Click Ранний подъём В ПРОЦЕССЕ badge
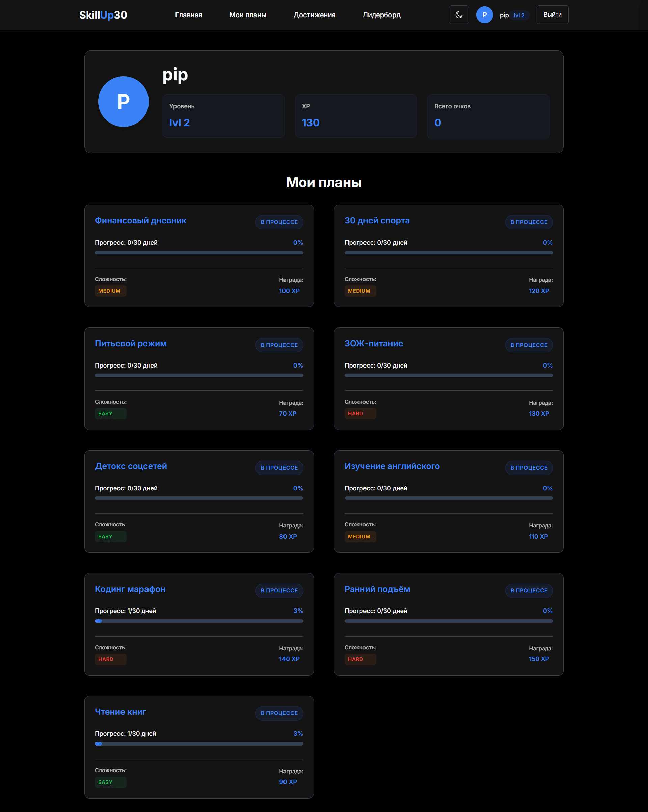 (x=529, y=590)
